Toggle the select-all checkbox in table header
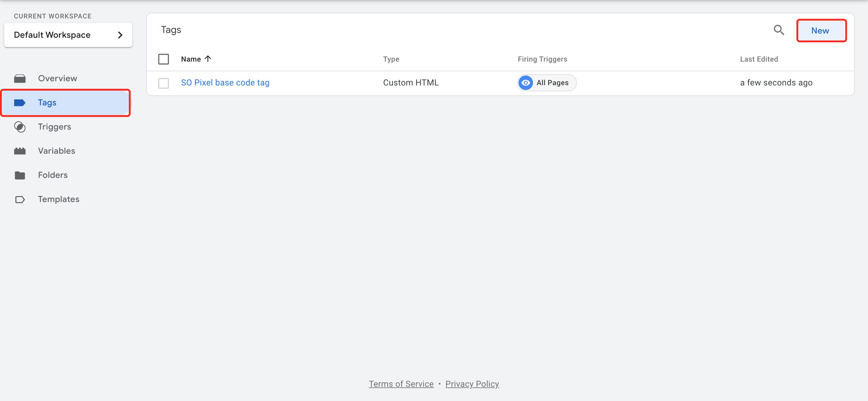 [163, 59]
